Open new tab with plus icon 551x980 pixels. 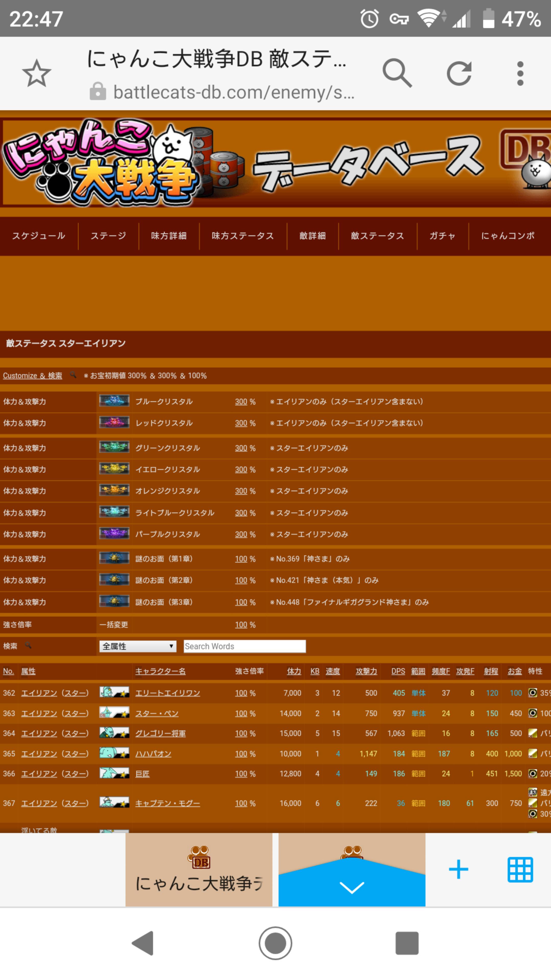[458, 869]
